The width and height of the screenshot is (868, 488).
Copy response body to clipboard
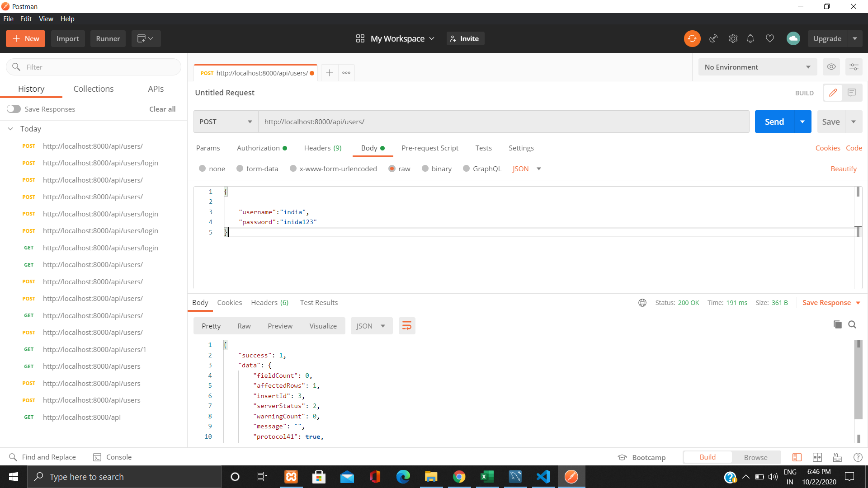[837, 324]
